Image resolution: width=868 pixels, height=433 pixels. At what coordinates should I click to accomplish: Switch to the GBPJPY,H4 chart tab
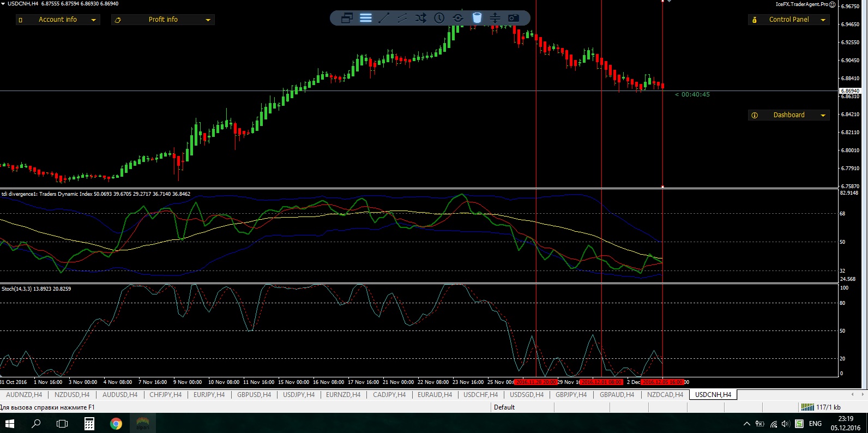(x=571, y=395)
